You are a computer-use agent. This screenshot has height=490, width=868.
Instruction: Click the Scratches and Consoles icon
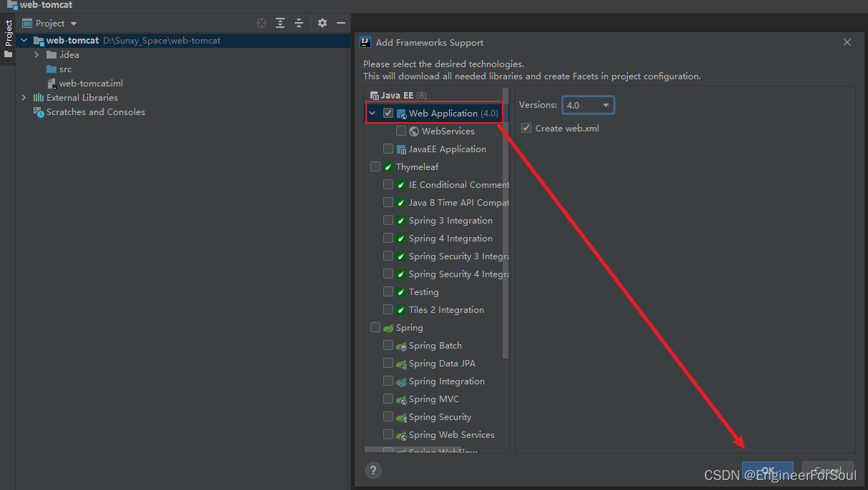click(39, 112)
